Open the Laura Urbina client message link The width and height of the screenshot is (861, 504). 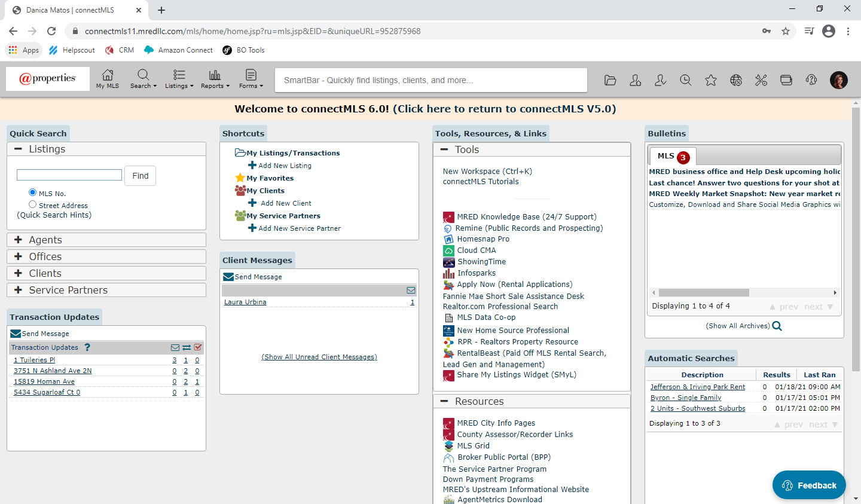pos(245,303)
